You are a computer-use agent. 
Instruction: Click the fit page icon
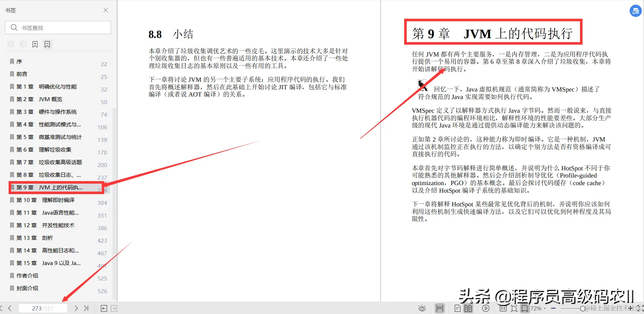coord(514,308)
